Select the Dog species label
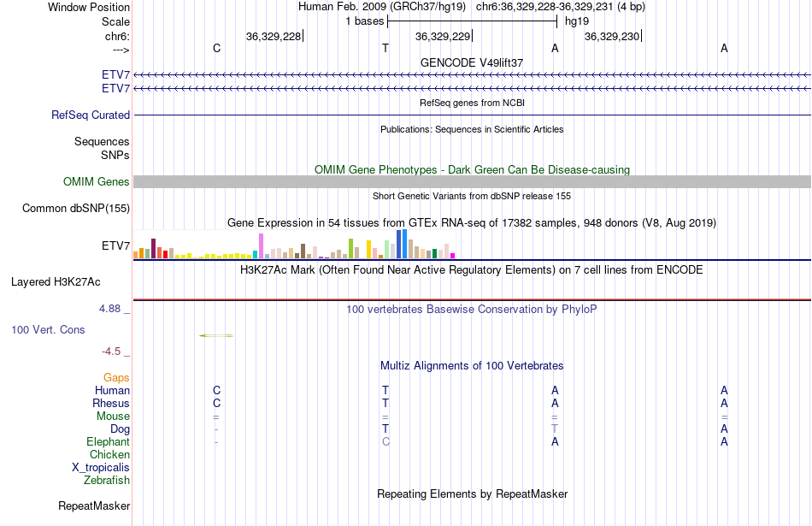Viewport: 812px width, 526px height. (x=120, y=429)
